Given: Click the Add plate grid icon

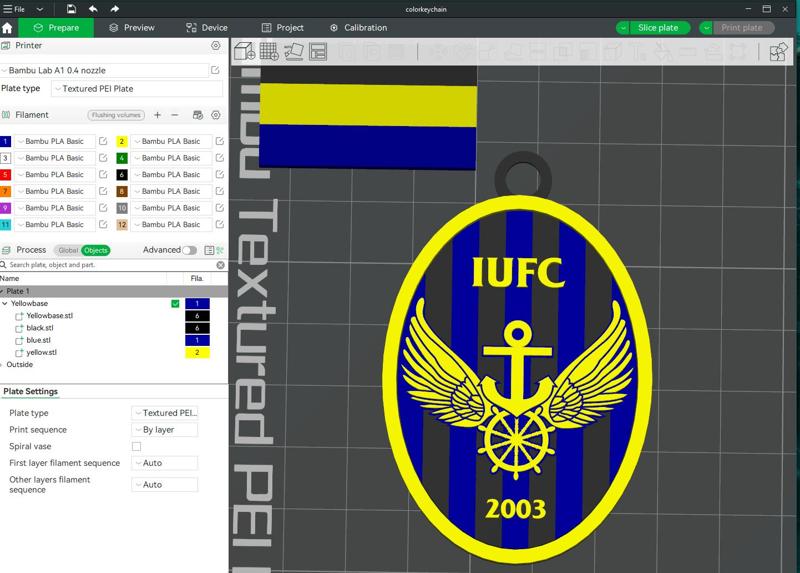Looking at the screenshot, I should click(269, 52).
